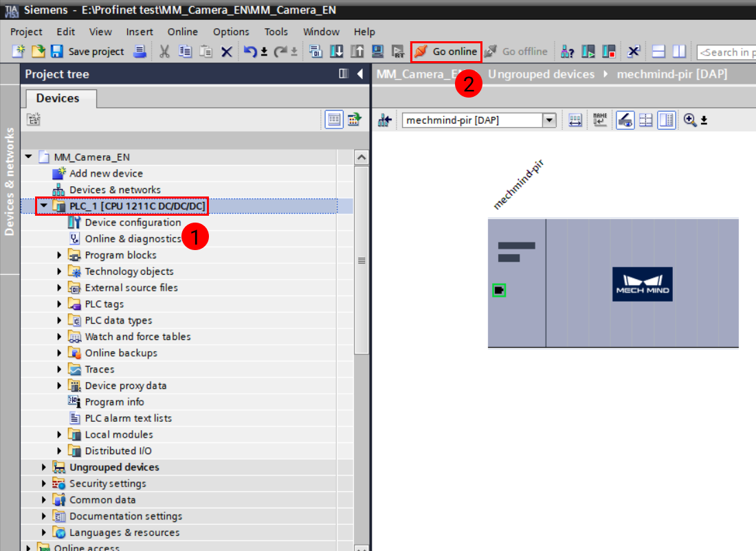Click the Accessible devices icon

(x=568, y=52)
